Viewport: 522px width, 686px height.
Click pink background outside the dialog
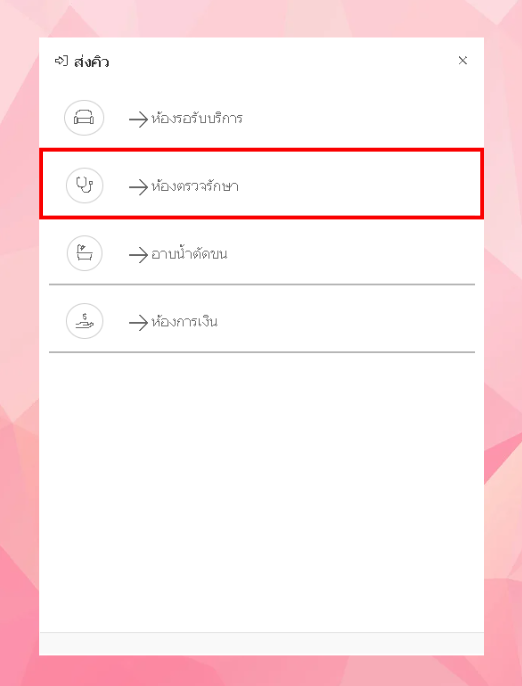click(19, 350)
